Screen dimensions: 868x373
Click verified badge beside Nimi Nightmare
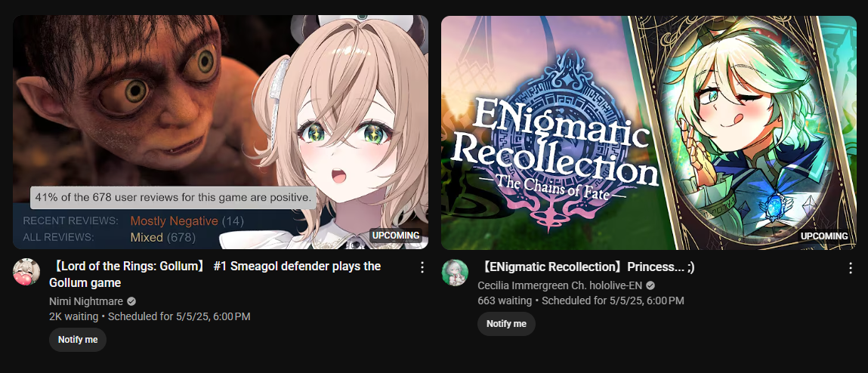pyautogui.click(x=131, y=301)
